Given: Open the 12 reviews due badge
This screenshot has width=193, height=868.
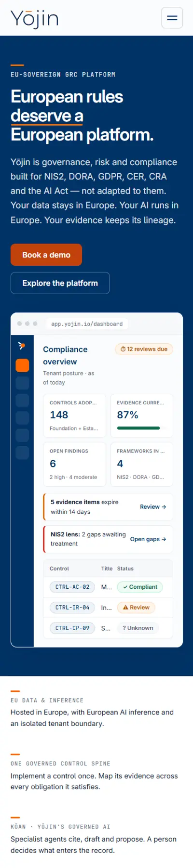Looking at the screenshot, I should point(144,349).
